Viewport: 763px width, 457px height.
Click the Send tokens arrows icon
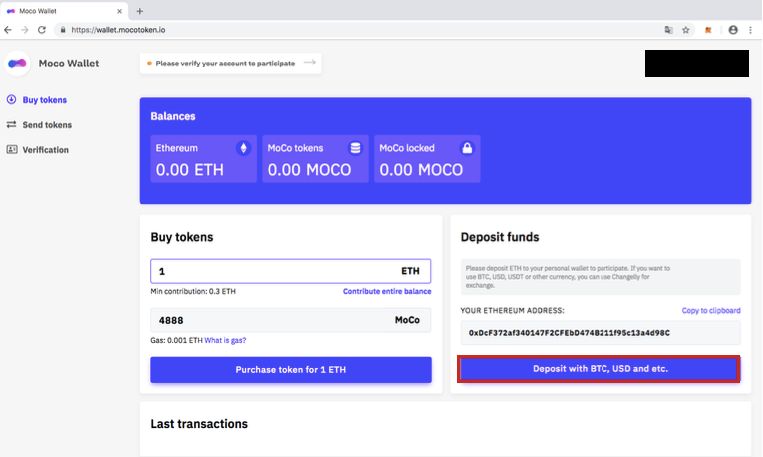pyautogui.click(x=11, y=125)
